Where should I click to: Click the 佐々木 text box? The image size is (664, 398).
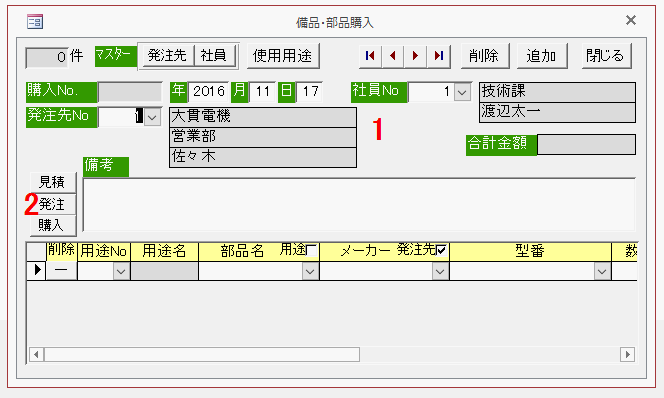263,157
